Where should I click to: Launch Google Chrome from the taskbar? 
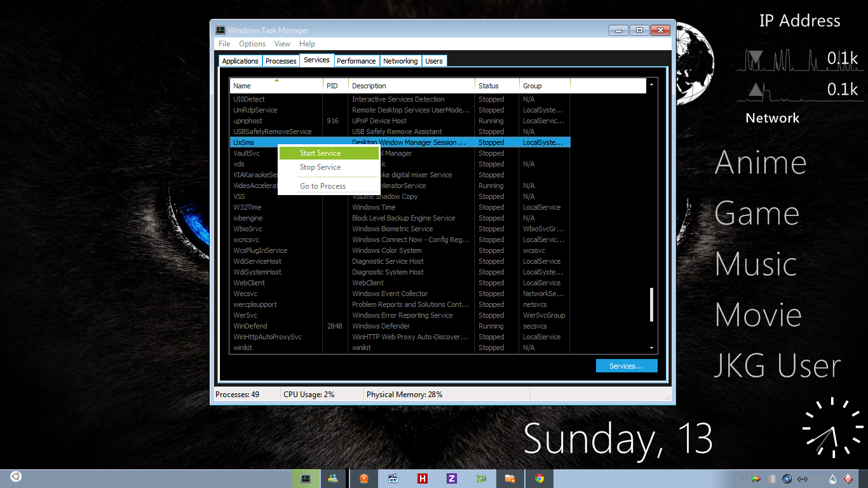[539, 479]
